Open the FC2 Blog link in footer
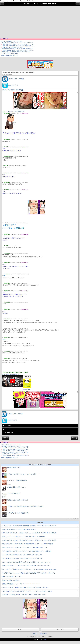Viewport: 80px width, 644px height. [44, 639]
